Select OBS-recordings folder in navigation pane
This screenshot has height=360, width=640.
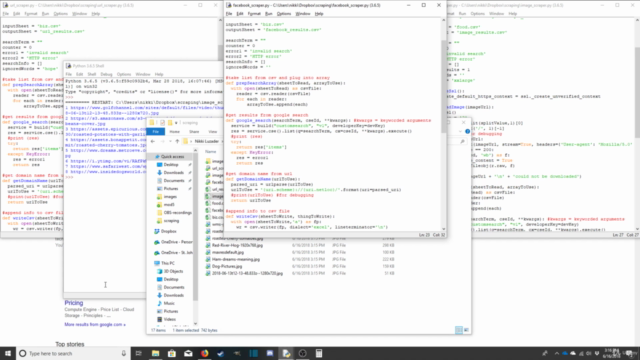pos(174,213)
